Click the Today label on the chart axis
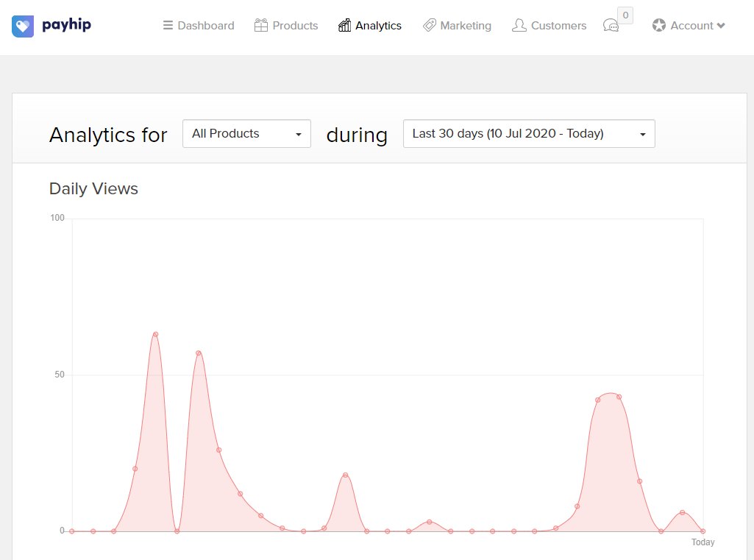 [703, 542]
